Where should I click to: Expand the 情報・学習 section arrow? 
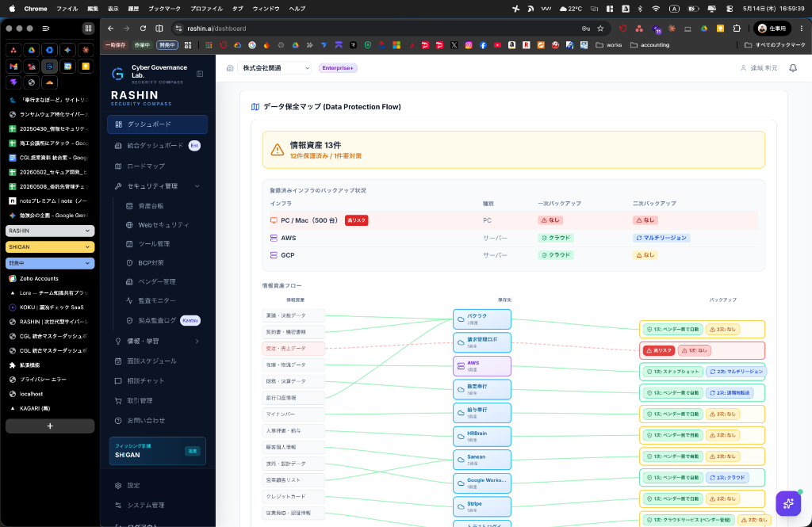tap(197, 341)
